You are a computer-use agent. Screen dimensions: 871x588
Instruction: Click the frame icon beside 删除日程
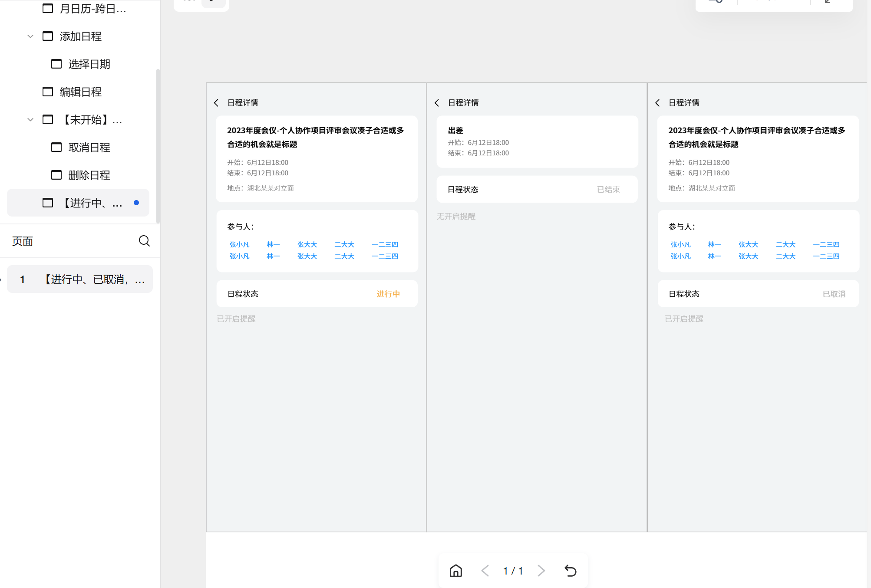coord(56,175)
